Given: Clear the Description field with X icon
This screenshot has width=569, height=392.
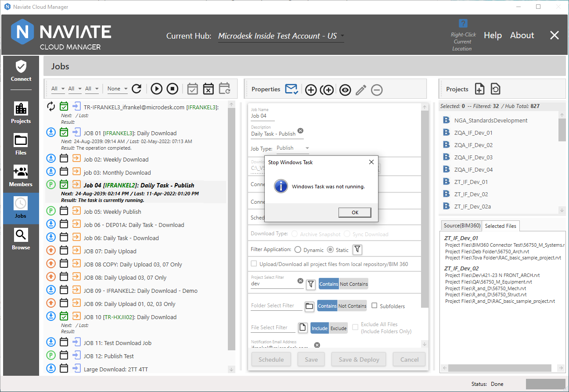Looking at the screenshot, I should pos(300,130).
